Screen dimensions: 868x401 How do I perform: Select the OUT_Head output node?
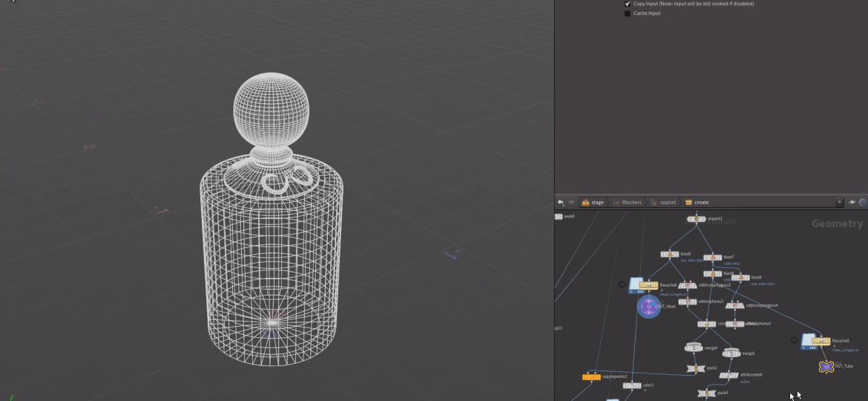[x=648, y=306]
